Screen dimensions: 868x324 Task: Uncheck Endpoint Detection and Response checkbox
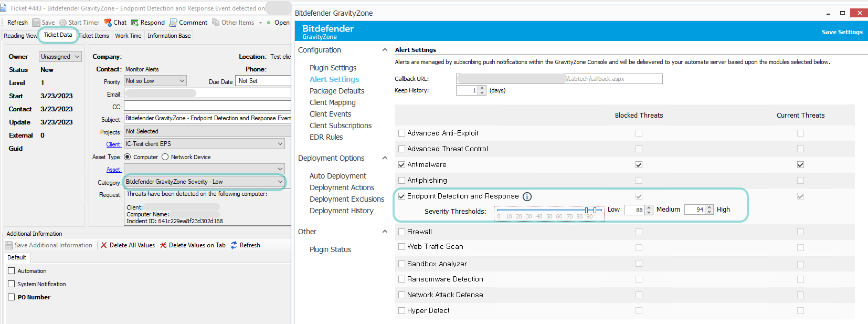click(401, 196)
